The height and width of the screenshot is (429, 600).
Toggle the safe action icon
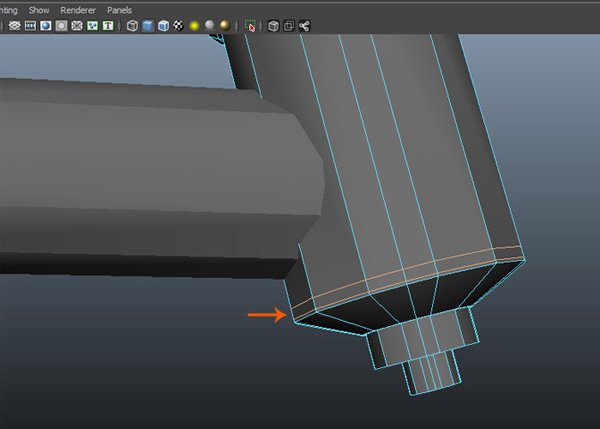click(93, 26)
